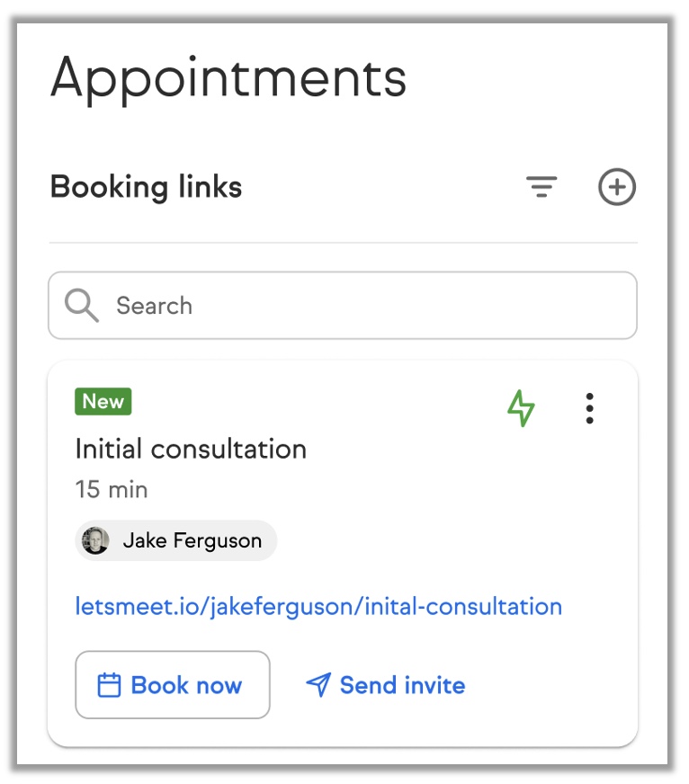The width and height of the screenshot is (689, 784).
Task: Click the green New badge
Action: [x=103, y=402]
